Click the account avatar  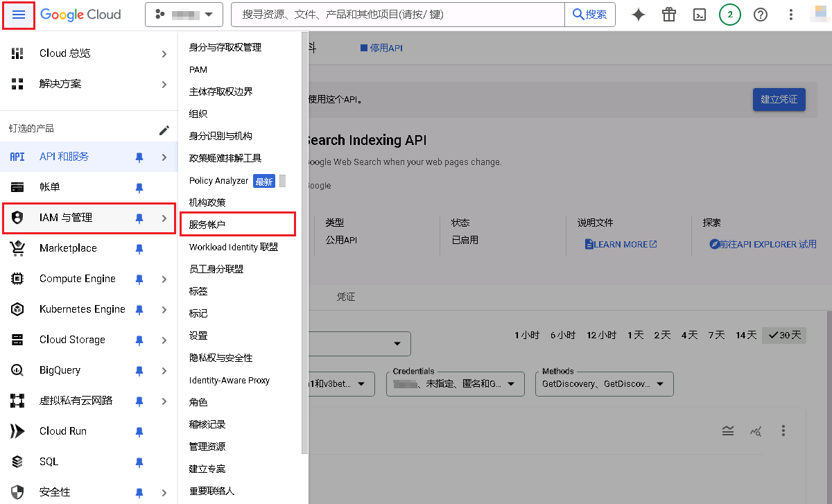click(x=821, y=15)
